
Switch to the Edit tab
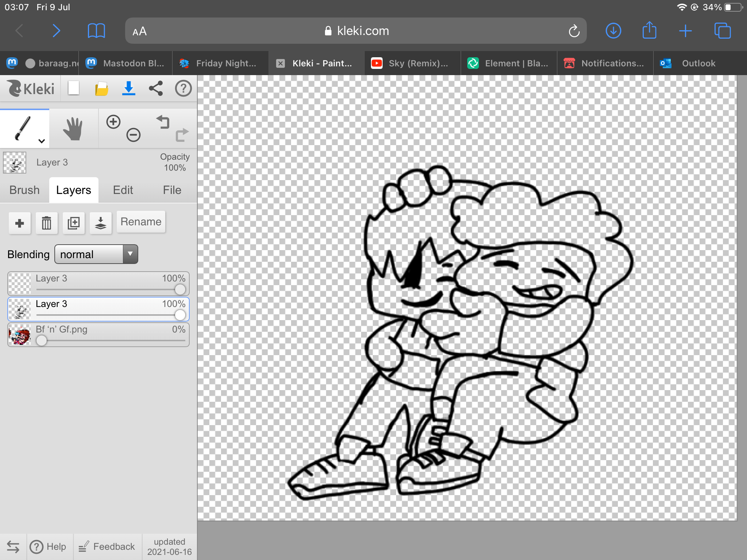click(123, 190)
